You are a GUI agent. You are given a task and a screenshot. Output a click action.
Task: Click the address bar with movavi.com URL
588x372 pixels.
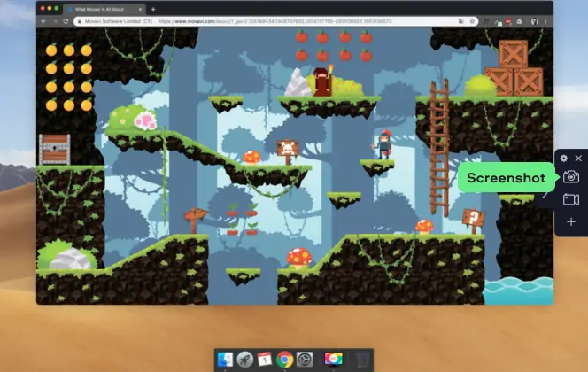(275, 21)
